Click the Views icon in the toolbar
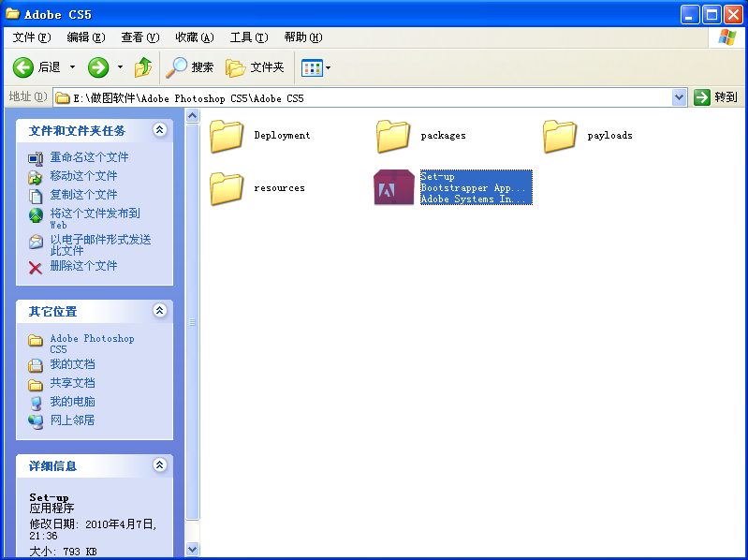 click(312, 67)
